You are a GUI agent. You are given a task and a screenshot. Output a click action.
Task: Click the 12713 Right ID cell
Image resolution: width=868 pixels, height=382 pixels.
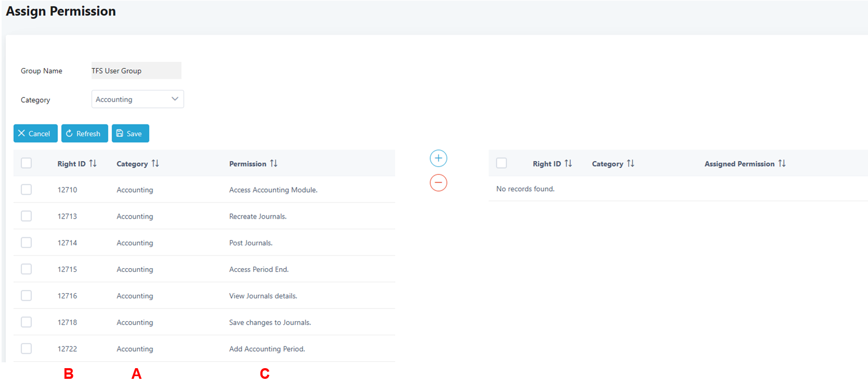click(x=67, y=217)
